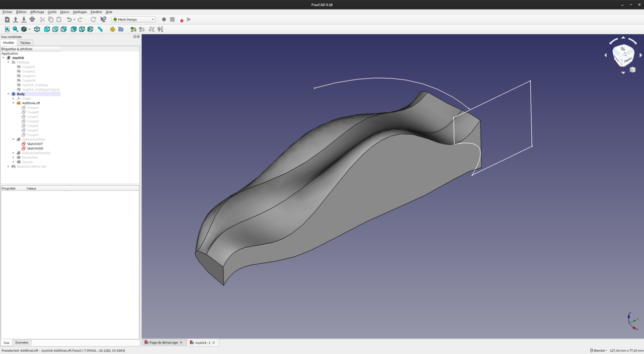Set the left view cube icon

(90, 29)
